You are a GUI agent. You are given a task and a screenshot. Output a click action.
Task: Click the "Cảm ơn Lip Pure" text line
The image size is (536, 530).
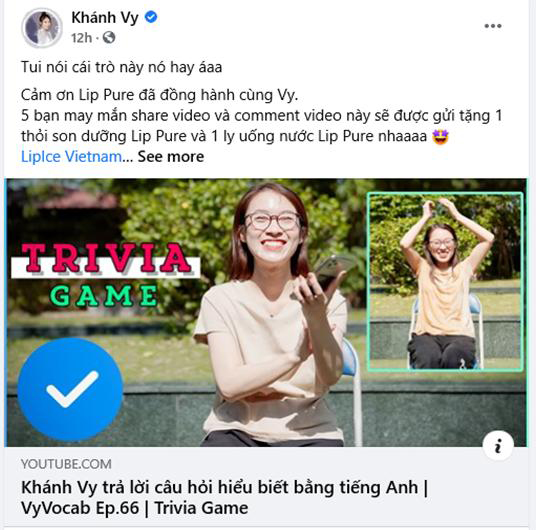160,95
